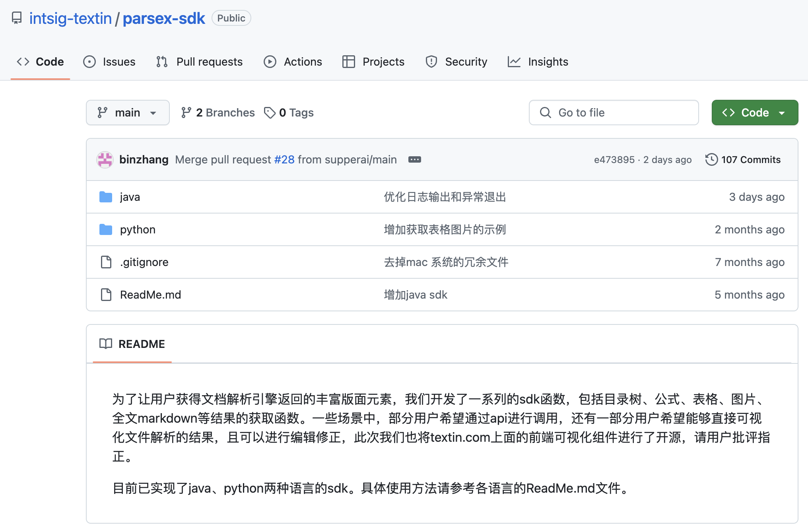Expand the main branch dropdown

click(128, 113)
